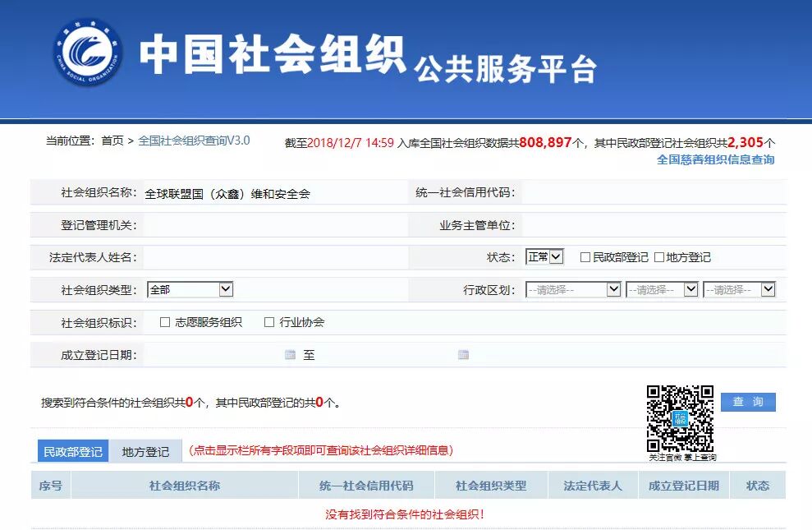Tick the 地方登记 status checkbox
The width and height of the screenshot is (812, 530).
(659, 257)
